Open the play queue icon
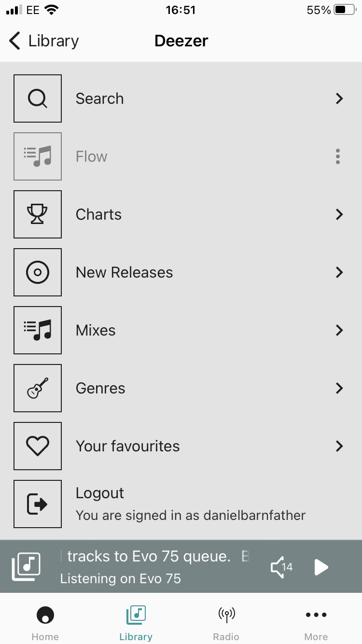 click(x=26, y=567)
